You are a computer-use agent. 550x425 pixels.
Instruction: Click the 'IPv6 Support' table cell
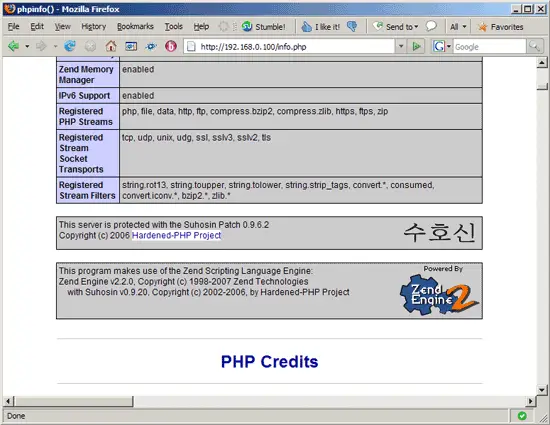tap(88, 95)
